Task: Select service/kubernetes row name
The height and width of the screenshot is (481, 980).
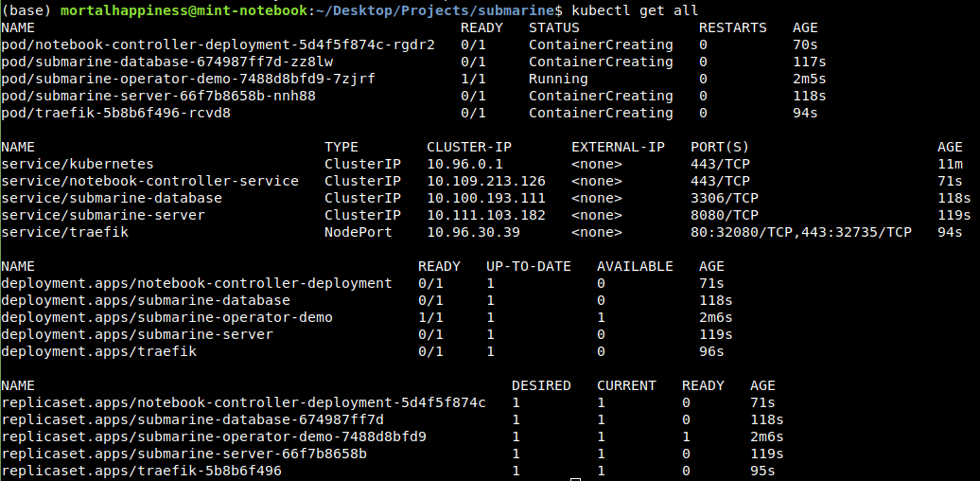Action: coord(78,164)
